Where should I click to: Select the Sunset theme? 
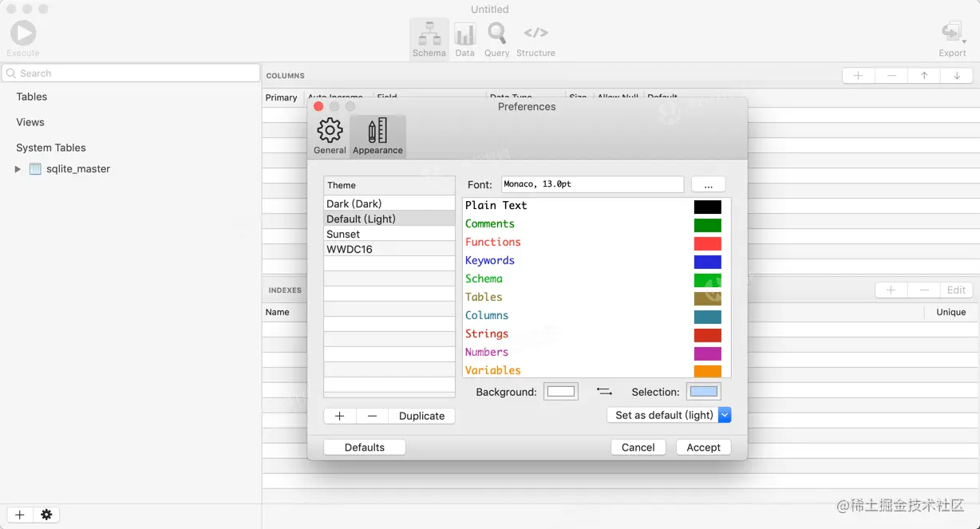[x=389, y=234]
